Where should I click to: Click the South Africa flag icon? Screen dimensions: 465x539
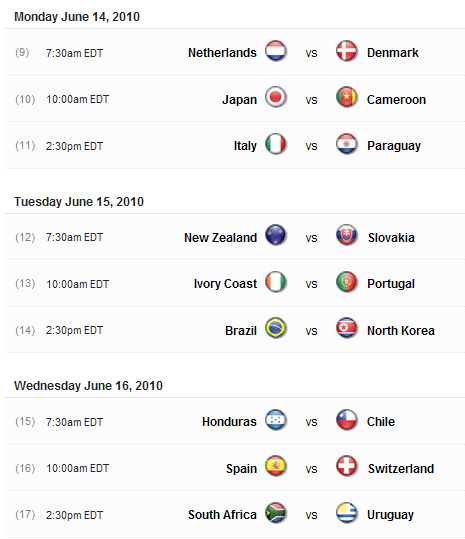(x=276, y=513)
